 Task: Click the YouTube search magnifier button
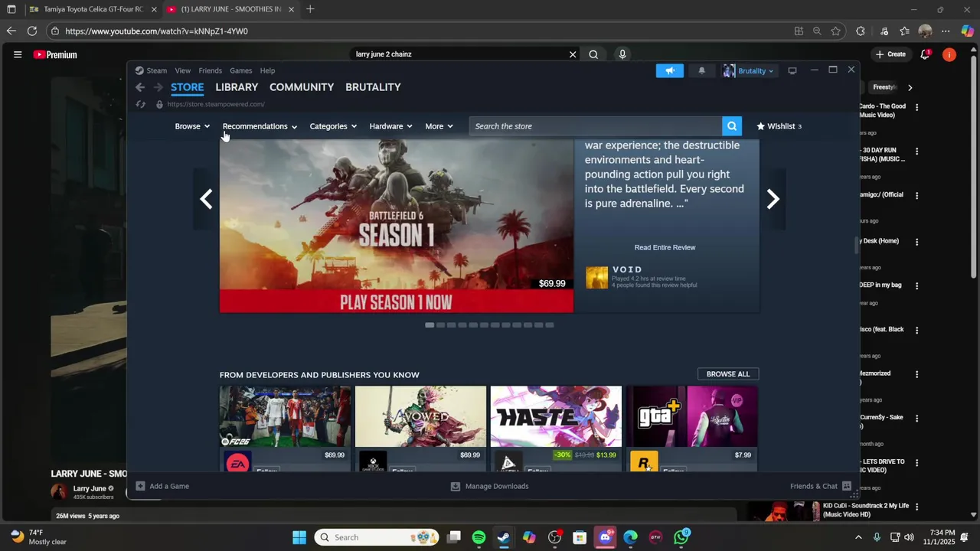pos(593,54)
